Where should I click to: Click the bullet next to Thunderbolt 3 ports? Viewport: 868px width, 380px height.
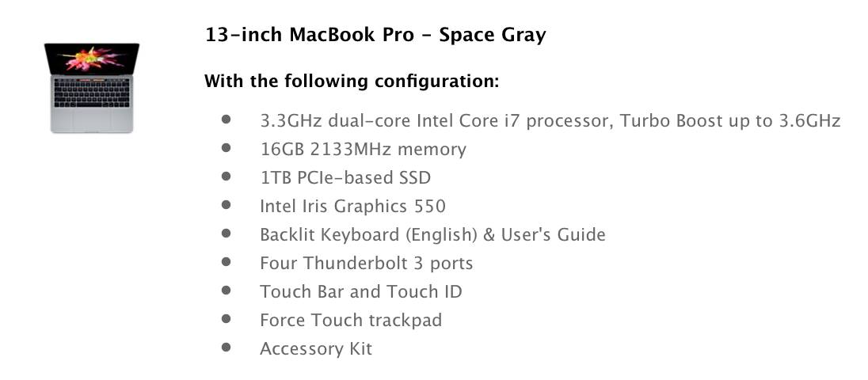tap(226, 261)
